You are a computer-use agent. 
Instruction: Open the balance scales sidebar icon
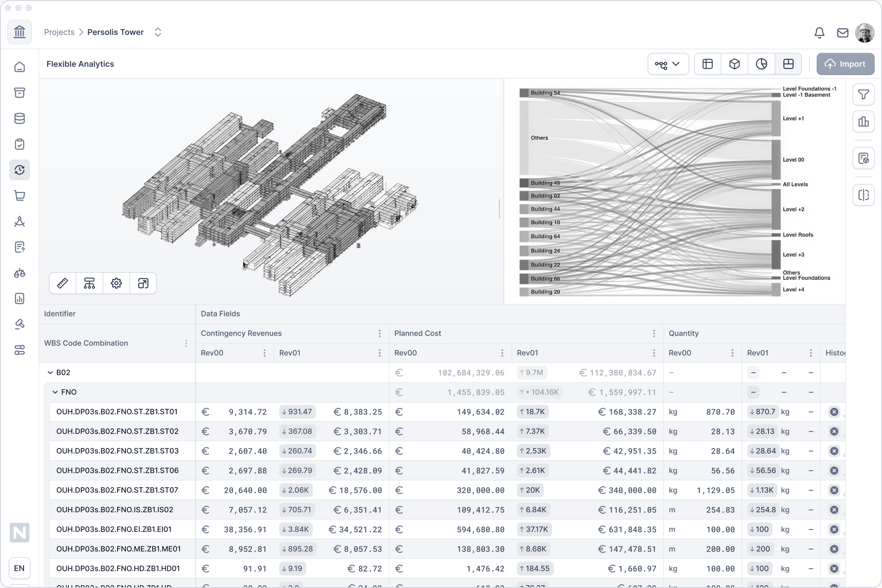[20, 273]
